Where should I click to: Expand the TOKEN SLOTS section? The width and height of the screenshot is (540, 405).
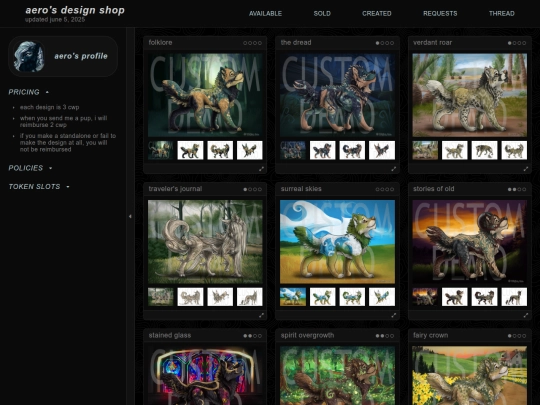(x=39, y=187)
